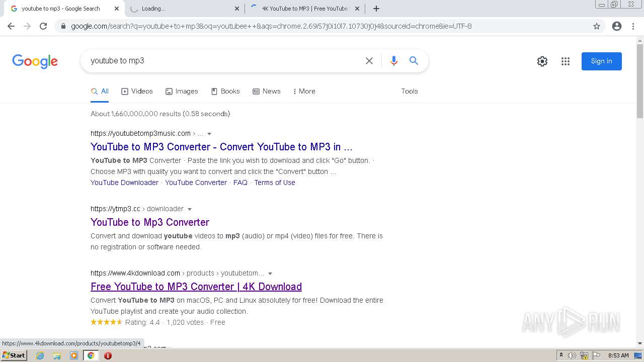Open Windows Start menu
Viewport: 644px width, 362px height.
coord(14,355)
